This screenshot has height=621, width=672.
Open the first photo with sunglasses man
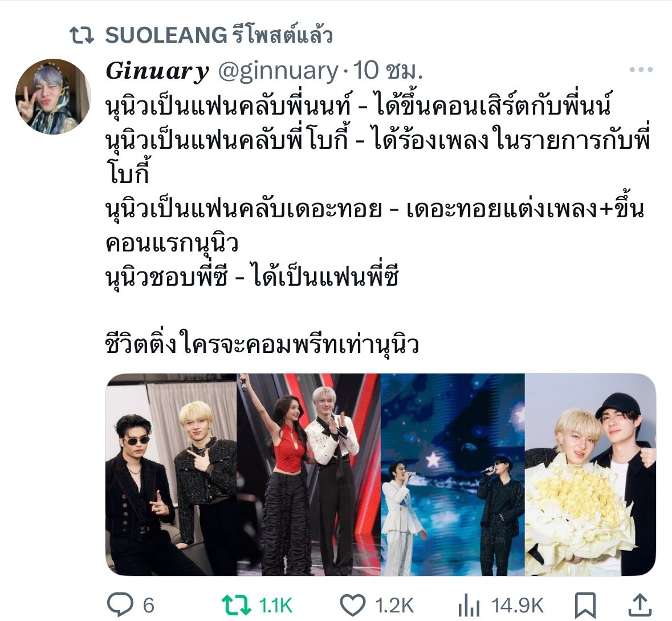pyautogui.click(x=171, y=475)
